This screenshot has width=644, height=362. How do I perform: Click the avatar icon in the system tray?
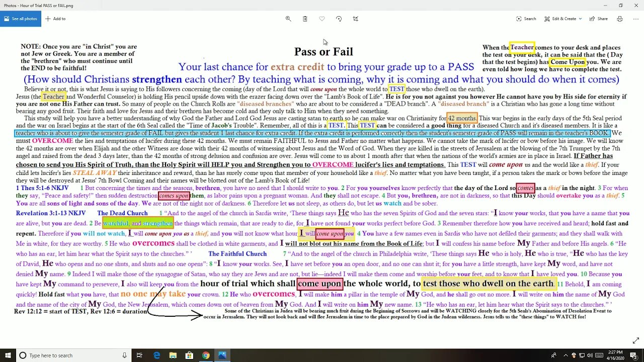coord(574,355)
